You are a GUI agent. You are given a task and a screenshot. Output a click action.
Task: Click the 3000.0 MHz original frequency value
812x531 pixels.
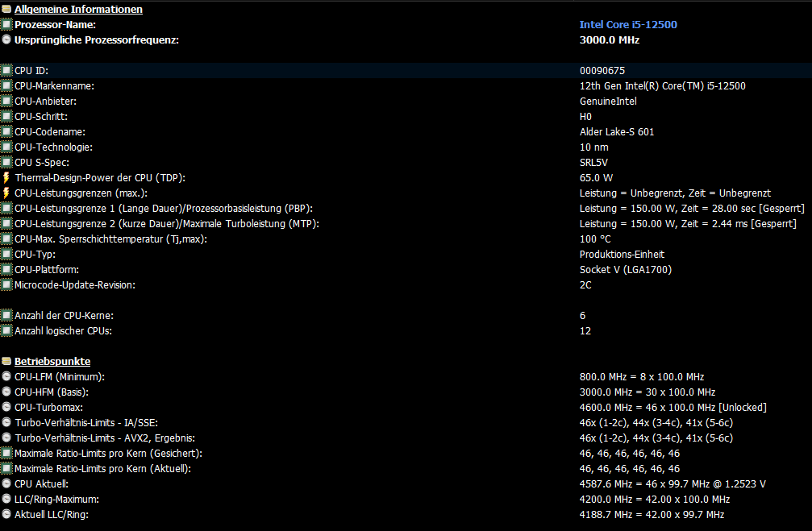(610, 39)
